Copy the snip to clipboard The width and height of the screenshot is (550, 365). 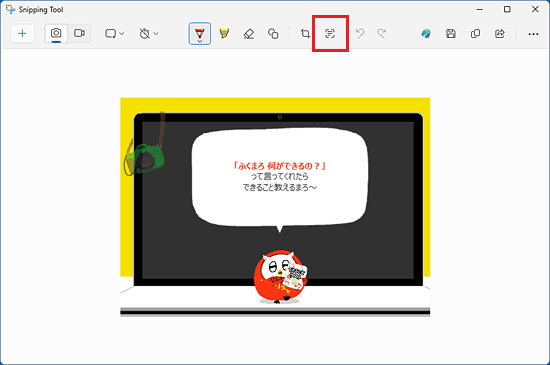tap(475, 34)
